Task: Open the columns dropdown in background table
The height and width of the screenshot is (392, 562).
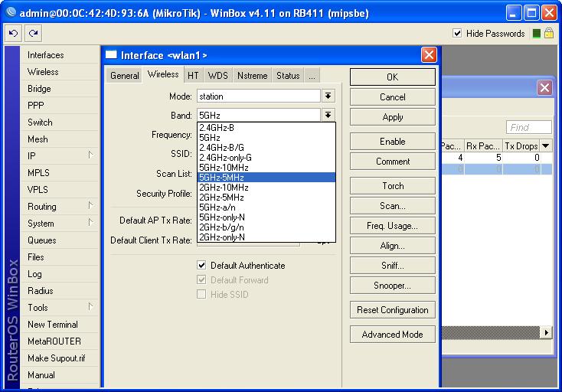Action: click(545, 145)
